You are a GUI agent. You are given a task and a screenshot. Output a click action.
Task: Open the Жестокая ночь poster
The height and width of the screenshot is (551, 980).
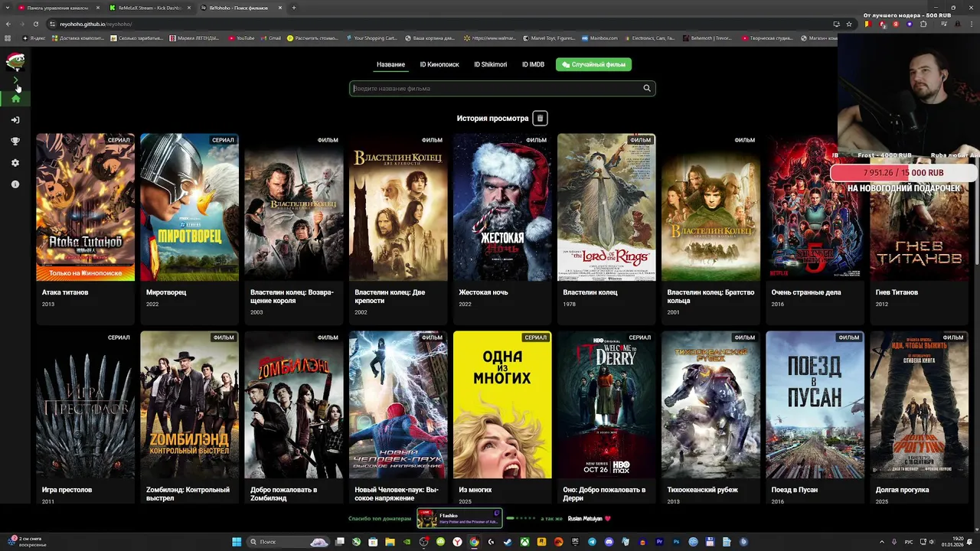[x=502, y=207]
